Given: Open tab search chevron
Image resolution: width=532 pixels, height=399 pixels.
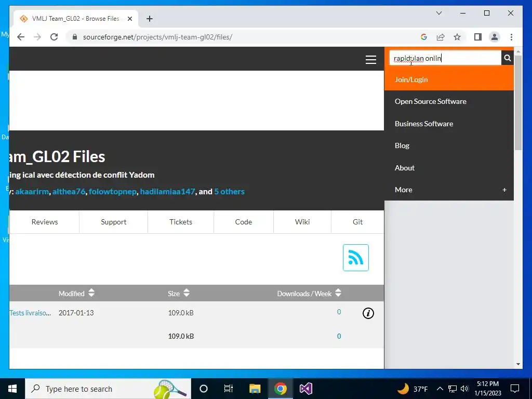Looking at the screenshot, I should tap(438, 13).
